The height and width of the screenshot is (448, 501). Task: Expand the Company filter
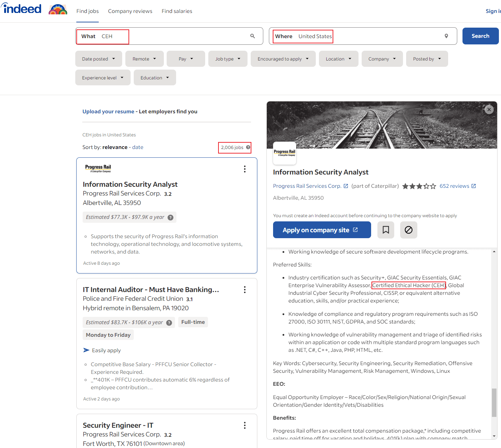tap(382, 59)
